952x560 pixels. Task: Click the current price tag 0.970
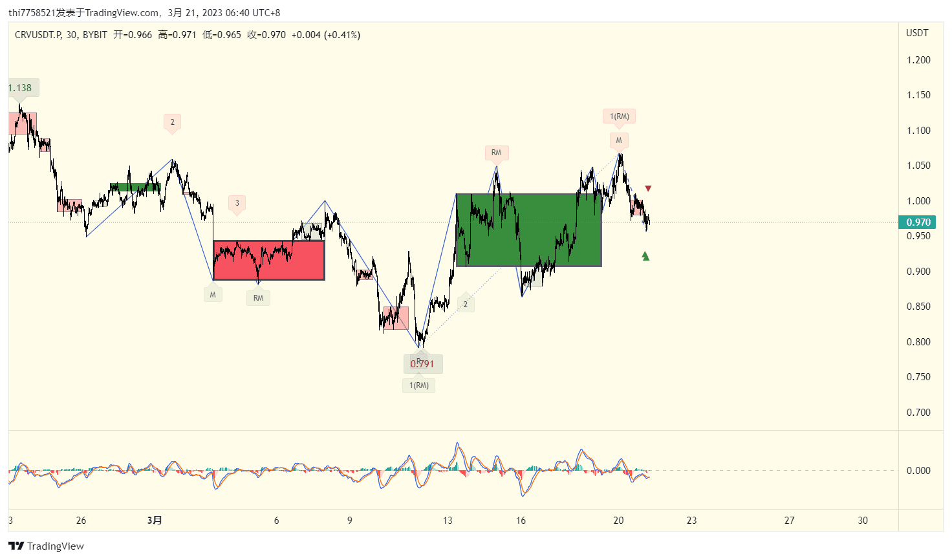(918, 222)
